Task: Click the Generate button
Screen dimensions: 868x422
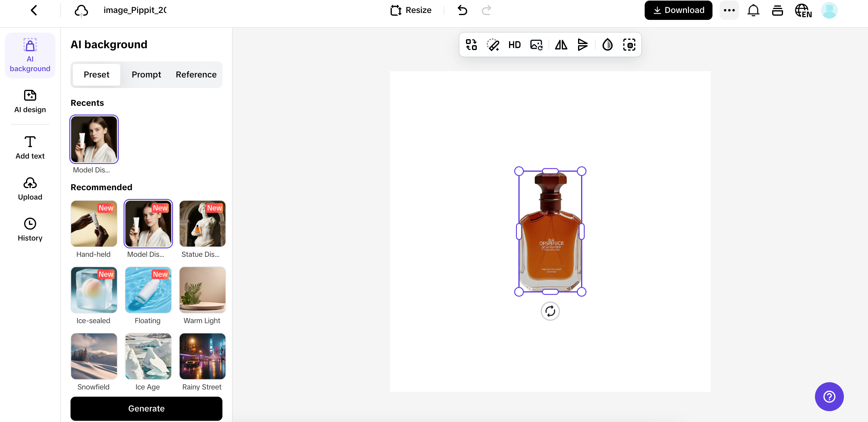Action: [146, 408]
